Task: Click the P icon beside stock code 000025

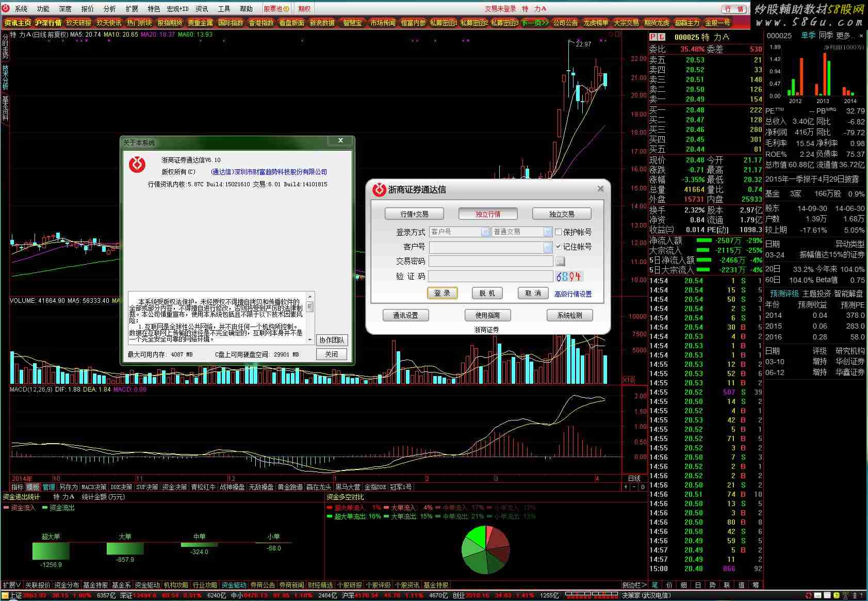Action: point(653,37)
